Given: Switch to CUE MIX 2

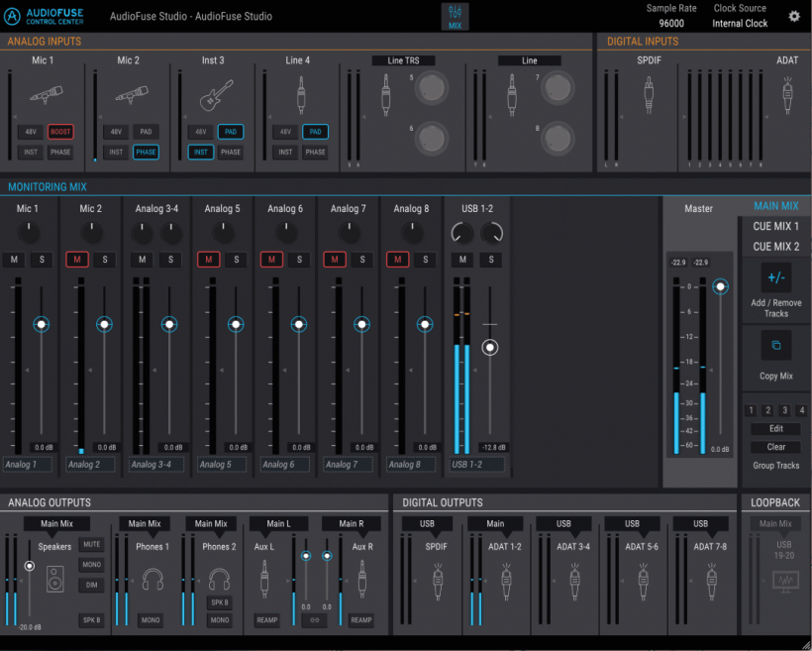Looking at the screenshot, I should (x=775, y=247).
